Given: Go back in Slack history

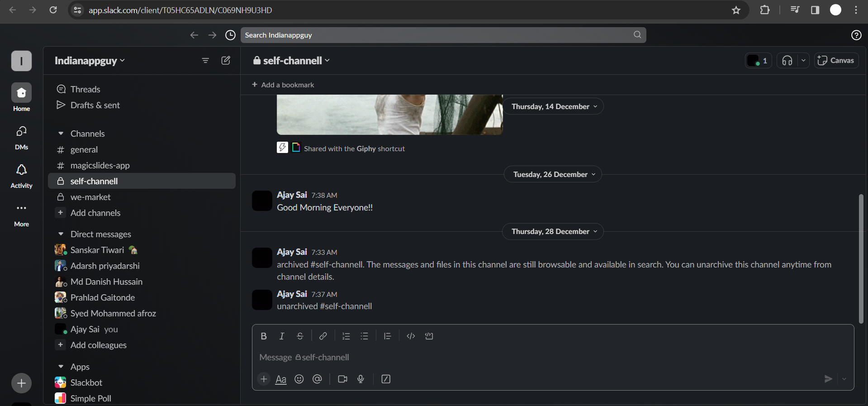Looking at the screenshot, I should 194,35.
